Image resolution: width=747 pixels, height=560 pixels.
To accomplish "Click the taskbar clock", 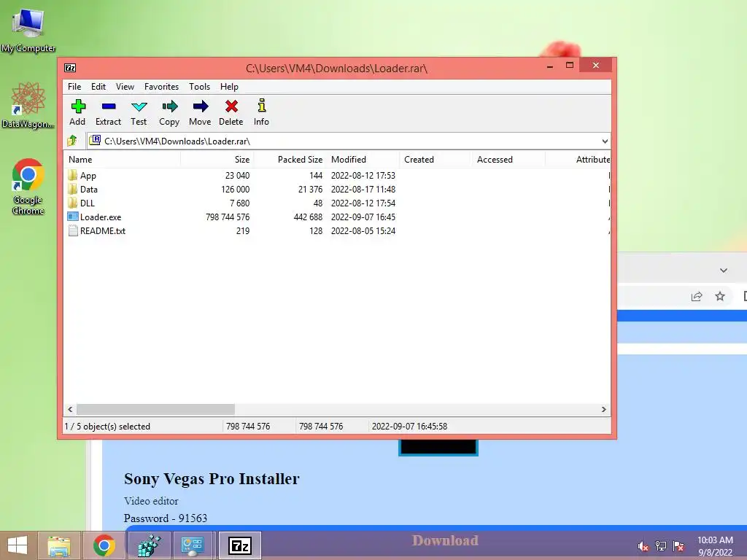I will click(x=715, y=546).
